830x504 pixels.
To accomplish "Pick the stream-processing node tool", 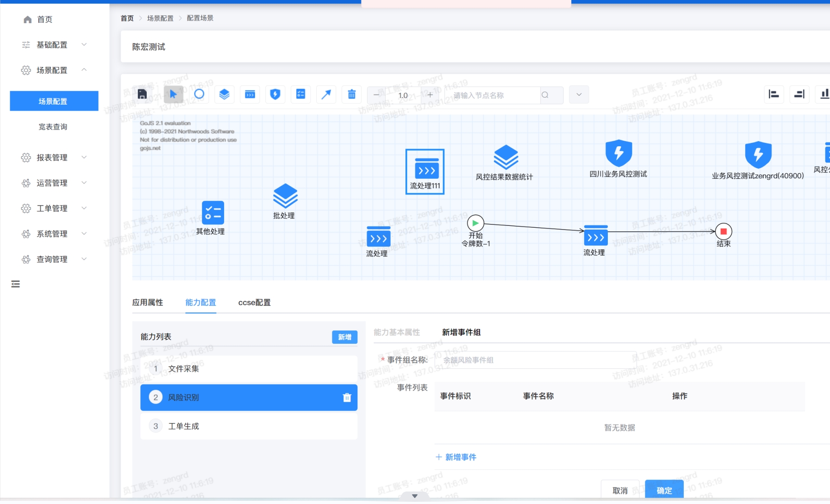I will click(250, 94).
